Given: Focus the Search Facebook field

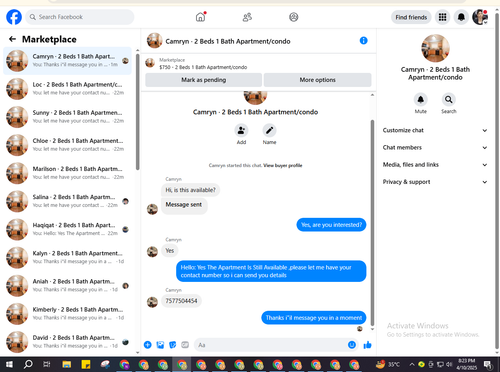Looking at the screenshot, I should (80, 17).
